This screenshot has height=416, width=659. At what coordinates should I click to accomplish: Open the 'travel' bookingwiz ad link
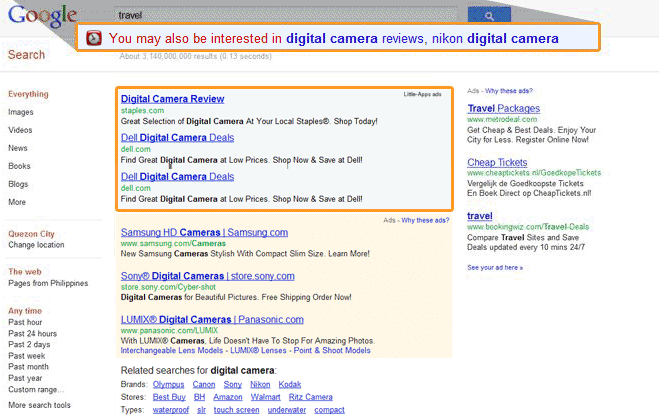[480, 216]
